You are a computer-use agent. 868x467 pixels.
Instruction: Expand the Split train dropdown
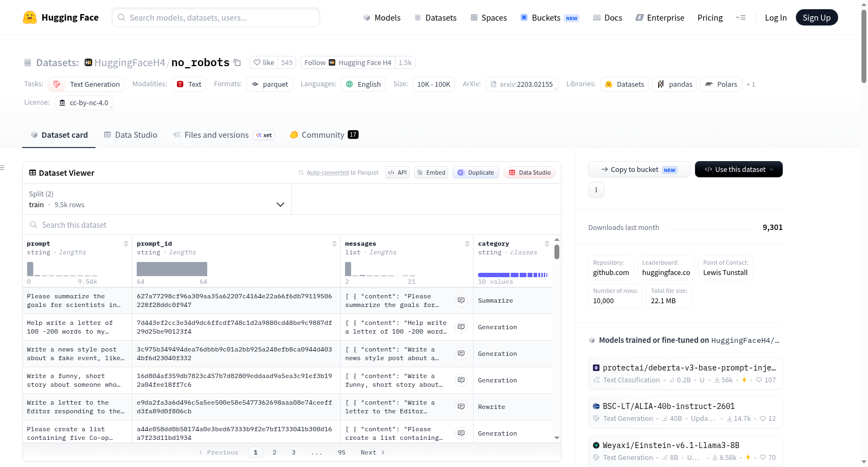point(157,199)
